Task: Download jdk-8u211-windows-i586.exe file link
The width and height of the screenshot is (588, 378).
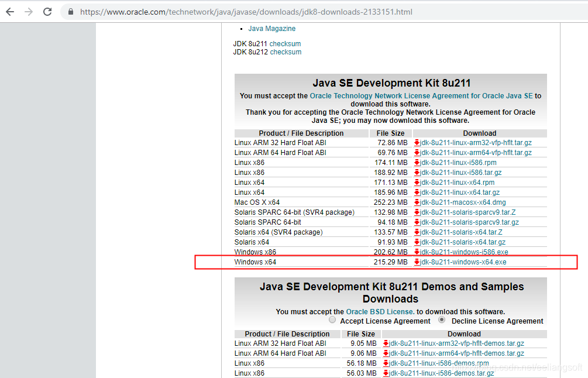Action: [x=464, y=252]
